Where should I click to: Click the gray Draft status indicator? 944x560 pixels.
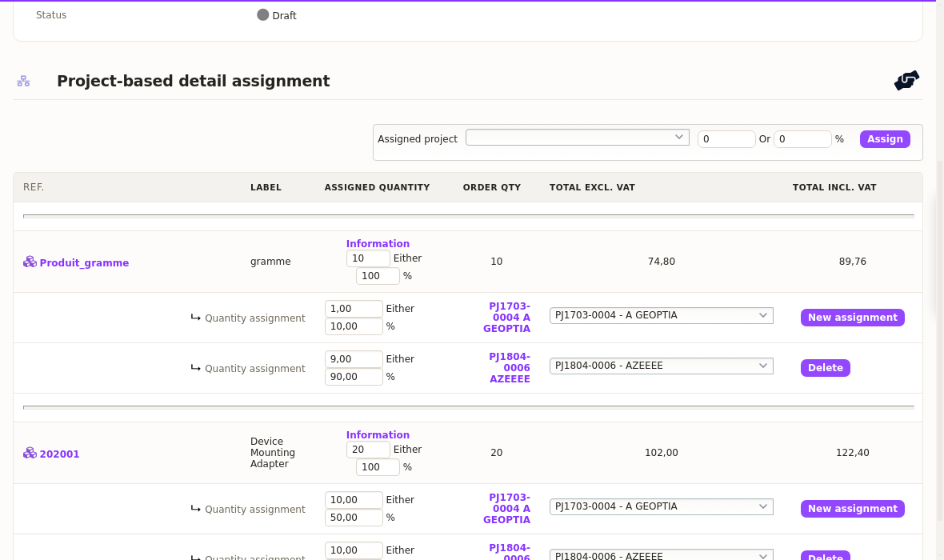pyautogui.click(x=262, y=14)
